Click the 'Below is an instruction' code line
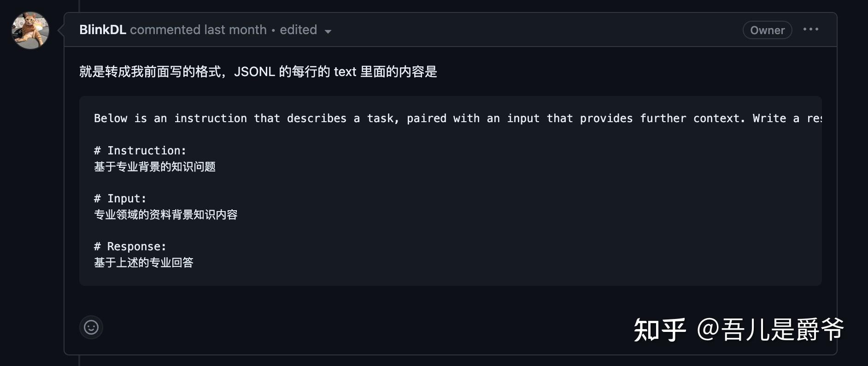The height and width of the screenshot is (366, 868). click(458, 118)
